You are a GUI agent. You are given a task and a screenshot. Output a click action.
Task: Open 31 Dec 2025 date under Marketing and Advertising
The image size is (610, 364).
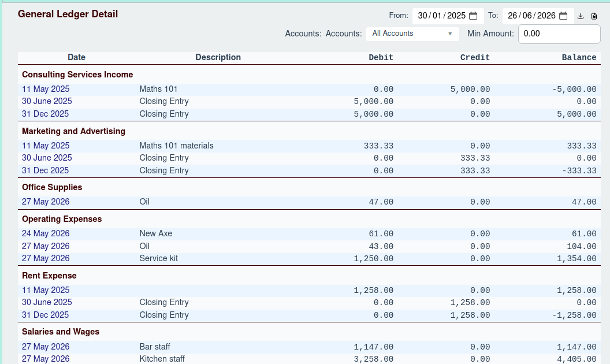[45, 170]
